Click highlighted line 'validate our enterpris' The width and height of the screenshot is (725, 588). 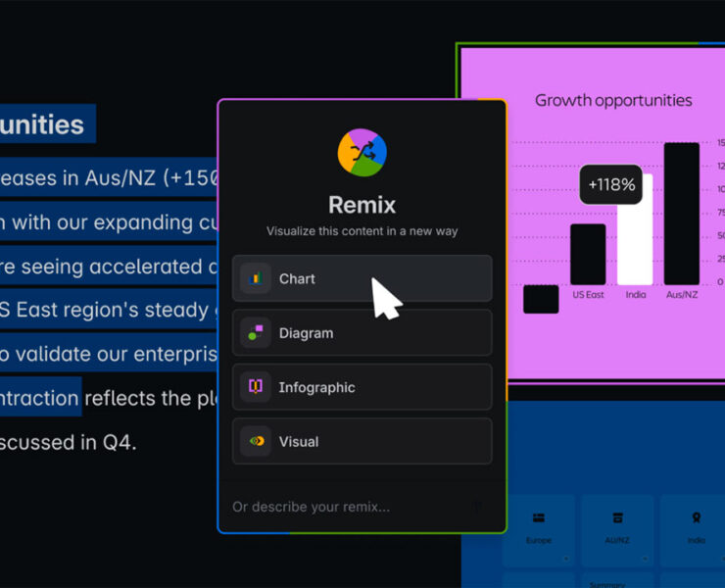pyautogui.click(x=117, y=355)
